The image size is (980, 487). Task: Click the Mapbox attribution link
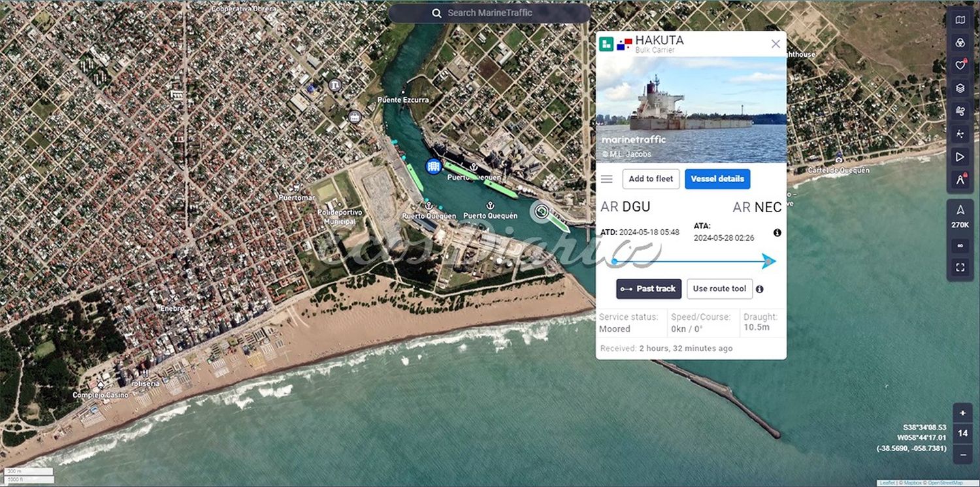[911, 483]
